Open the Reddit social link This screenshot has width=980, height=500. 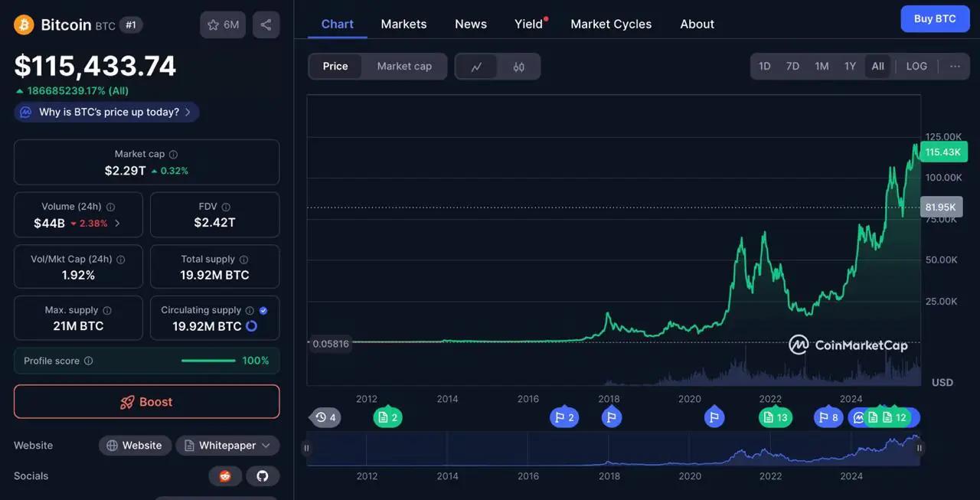[225, 476]
